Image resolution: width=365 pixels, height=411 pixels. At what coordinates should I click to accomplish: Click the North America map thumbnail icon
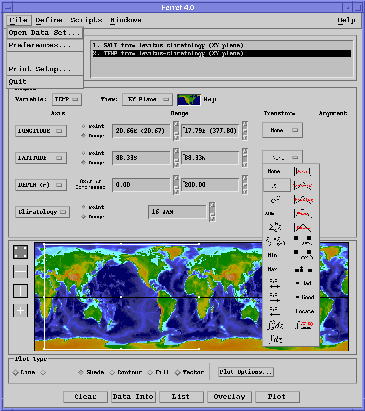click(189, 100)
